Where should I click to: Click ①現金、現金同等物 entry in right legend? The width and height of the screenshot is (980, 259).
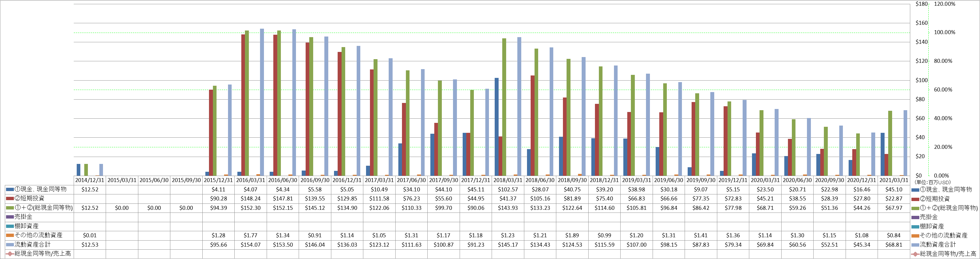point(942,189)
